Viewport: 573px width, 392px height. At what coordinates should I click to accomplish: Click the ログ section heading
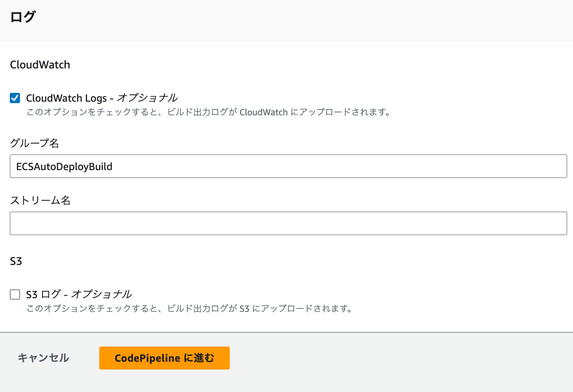(x=22, y=17)
